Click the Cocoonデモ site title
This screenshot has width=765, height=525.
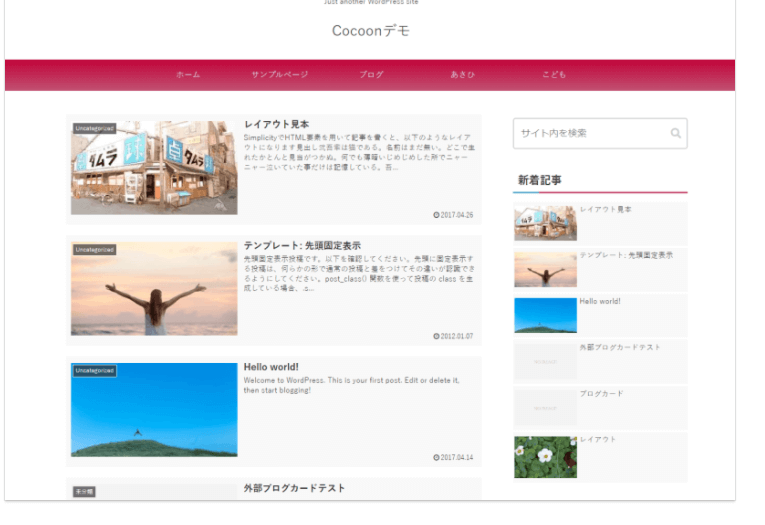pos(370,31)
